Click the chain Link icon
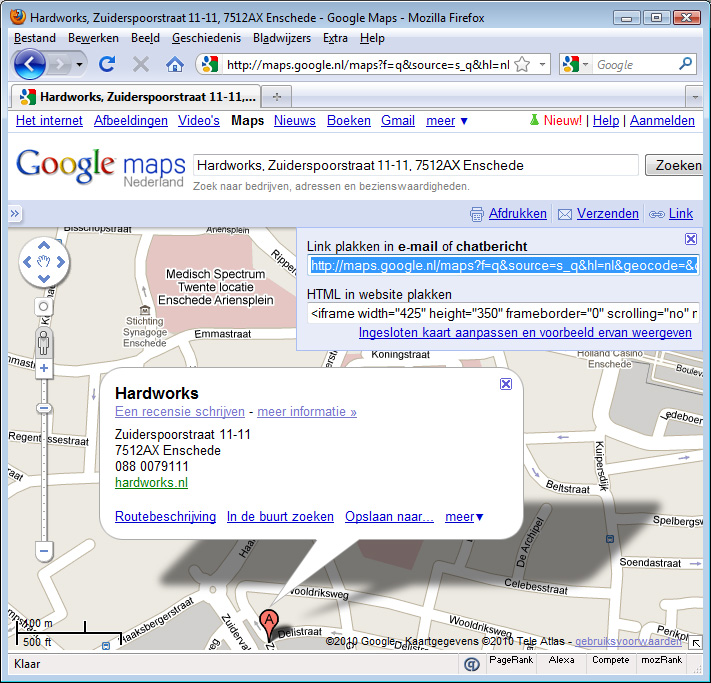 (x=657, y=214)
